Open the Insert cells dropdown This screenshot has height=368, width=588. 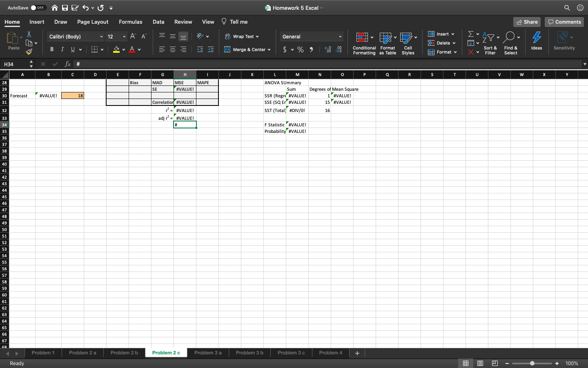coord(441,34)
